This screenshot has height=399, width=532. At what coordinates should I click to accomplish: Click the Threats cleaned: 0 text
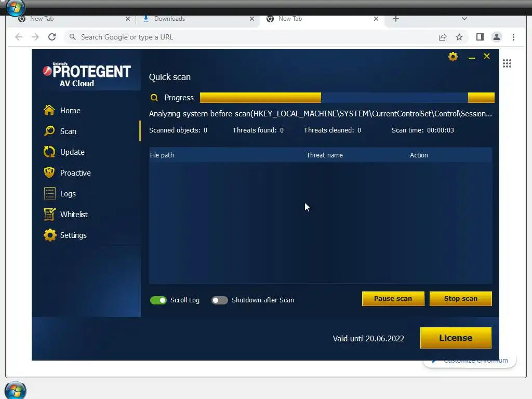(x=332, y=130)
